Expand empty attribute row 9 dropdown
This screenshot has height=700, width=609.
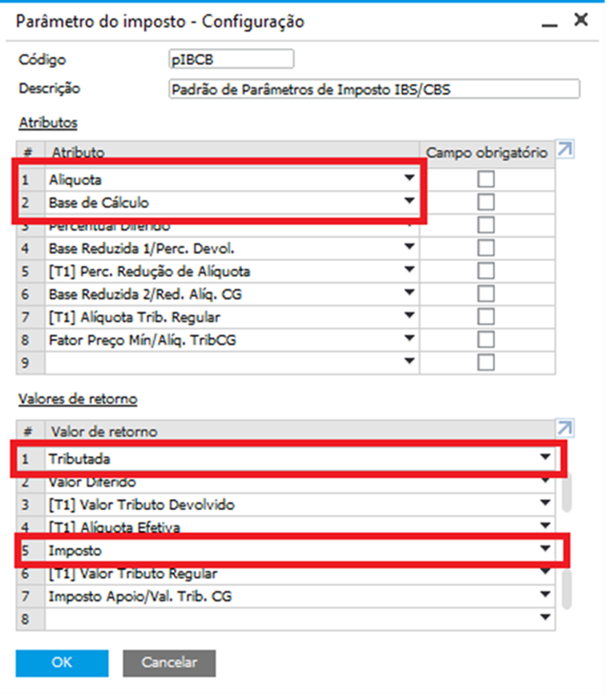tap(410, 361)
